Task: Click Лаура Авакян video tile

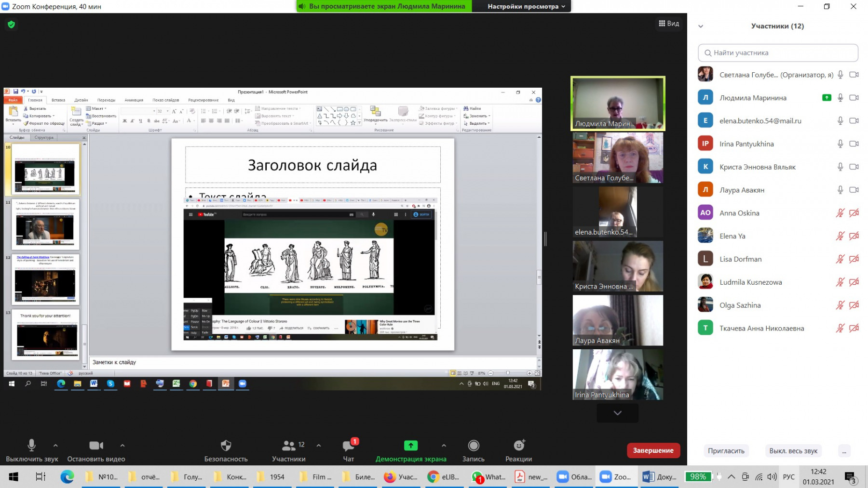Action: [x=618, y=320]
